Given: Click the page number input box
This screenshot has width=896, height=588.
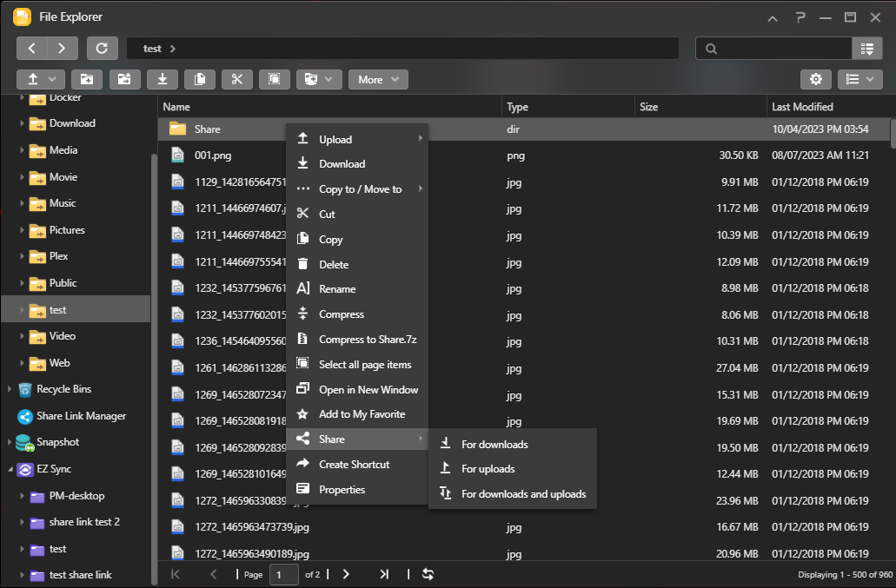Looking at the screenshot, I should point(284,575).
